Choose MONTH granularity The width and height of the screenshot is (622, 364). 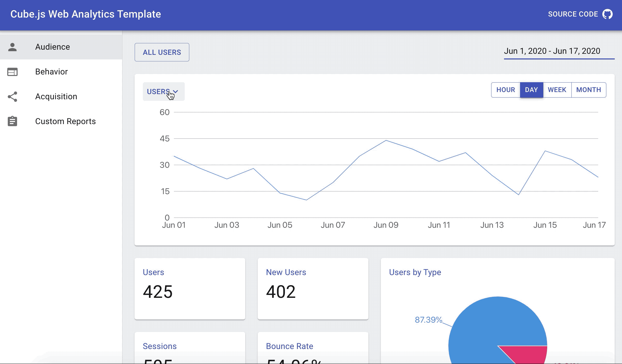(x=589, y=90)
